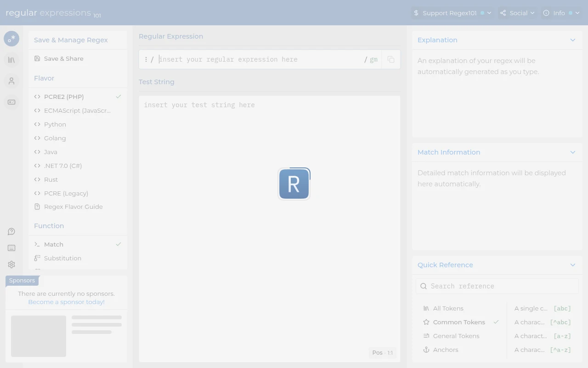Open the regex library sidebar icon
This screenshot has height=368, width=588.
point(11,60)
